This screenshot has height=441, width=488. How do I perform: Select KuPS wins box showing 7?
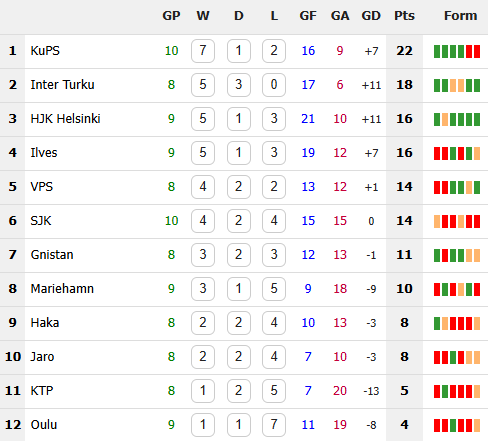203,51
